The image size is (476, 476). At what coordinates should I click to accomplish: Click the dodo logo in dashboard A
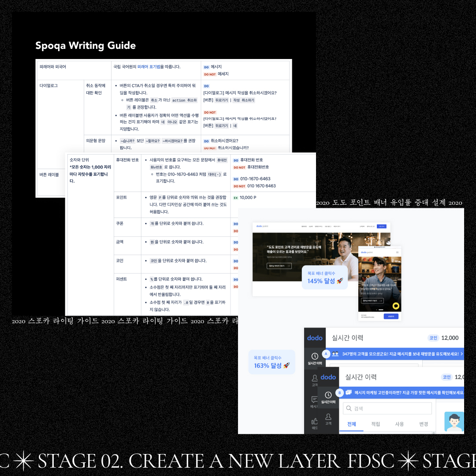pos(315,338)
